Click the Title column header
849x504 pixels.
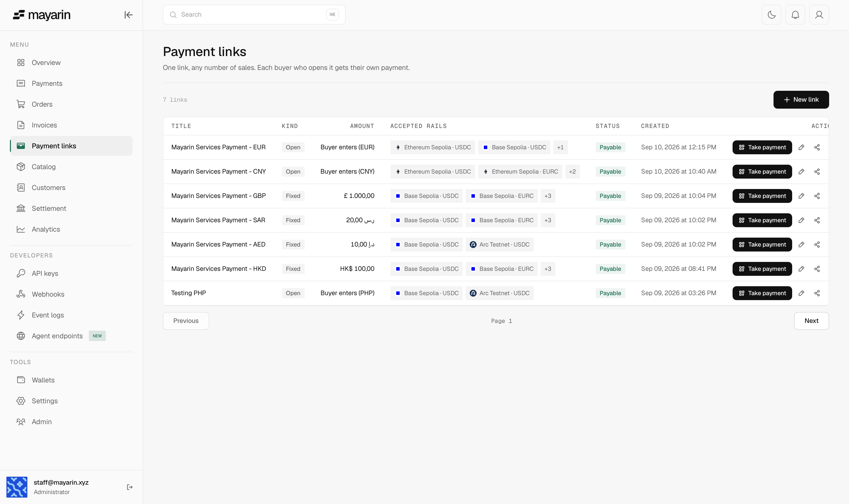pos(181,126)
